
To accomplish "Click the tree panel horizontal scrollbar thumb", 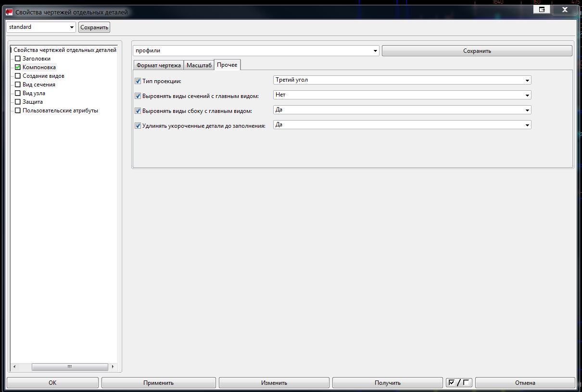I will click(69, 367).
